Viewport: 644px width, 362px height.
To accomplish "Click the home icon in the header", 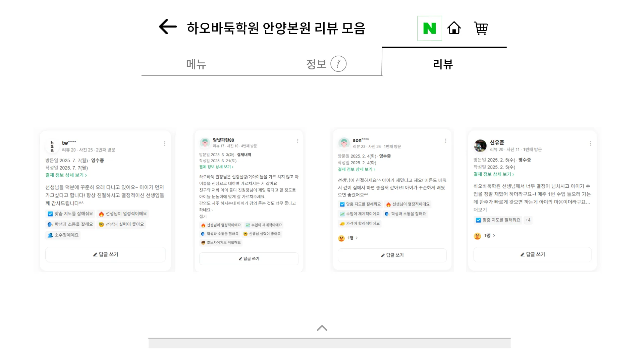I will pos(454,28).
